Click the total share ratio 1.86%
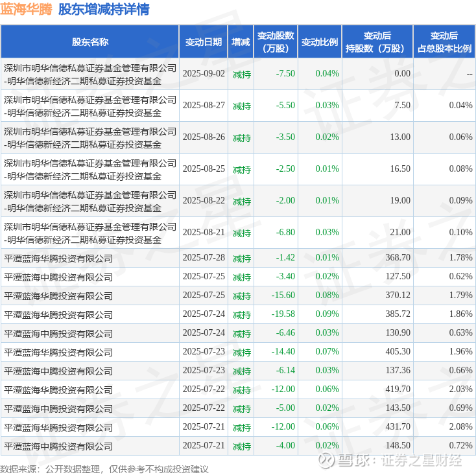Viewport: 476px width, 475px height. click(x=461, y=314)
